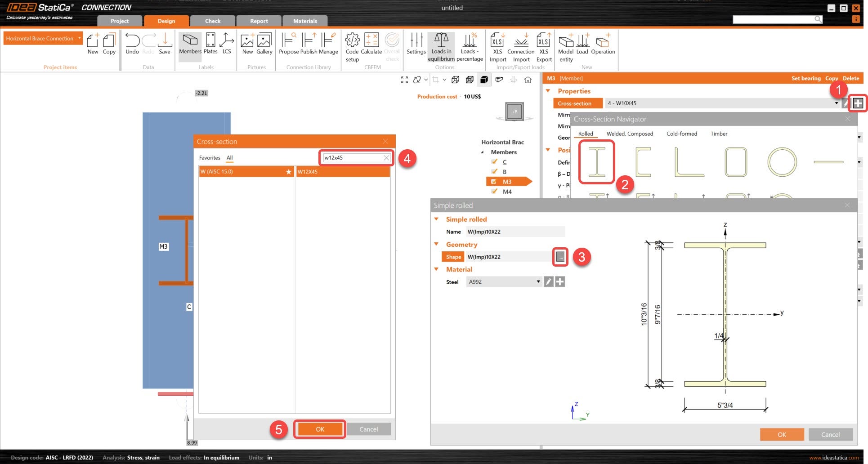868x464 pixels.
Task: Open the Gallery pictures tool
Action: coord(264,44)
